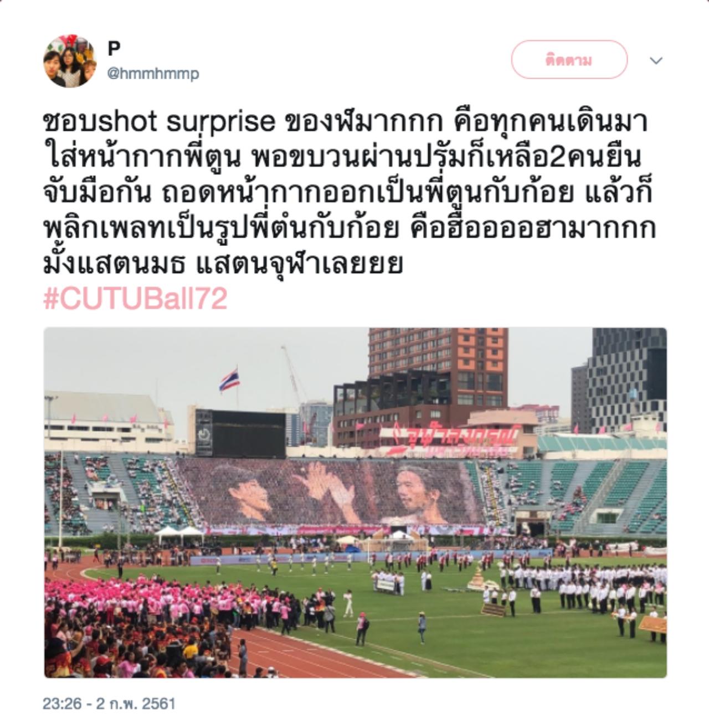The height and width of the screenshot is (728, 709).
Task: Open the @hmmhmmp username handle
Action: 153,73
